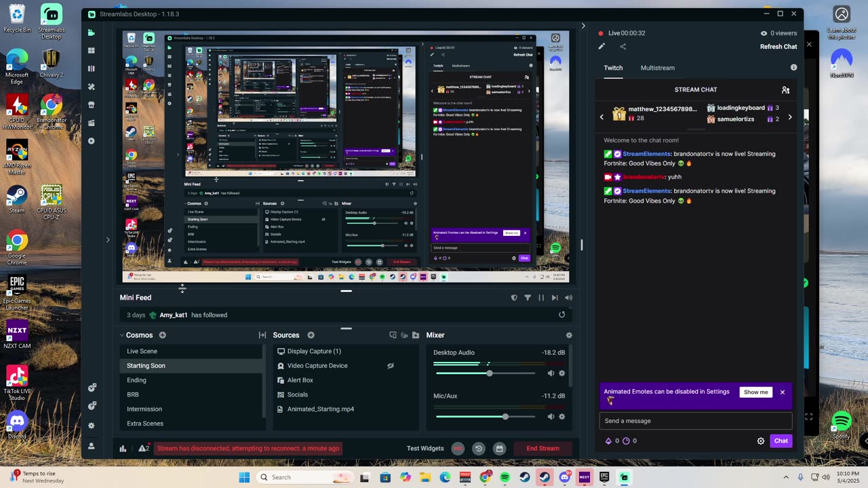Collapse the chat panel chevron
This screenshot has width=868, height=488.
click(x=583, y=26)
